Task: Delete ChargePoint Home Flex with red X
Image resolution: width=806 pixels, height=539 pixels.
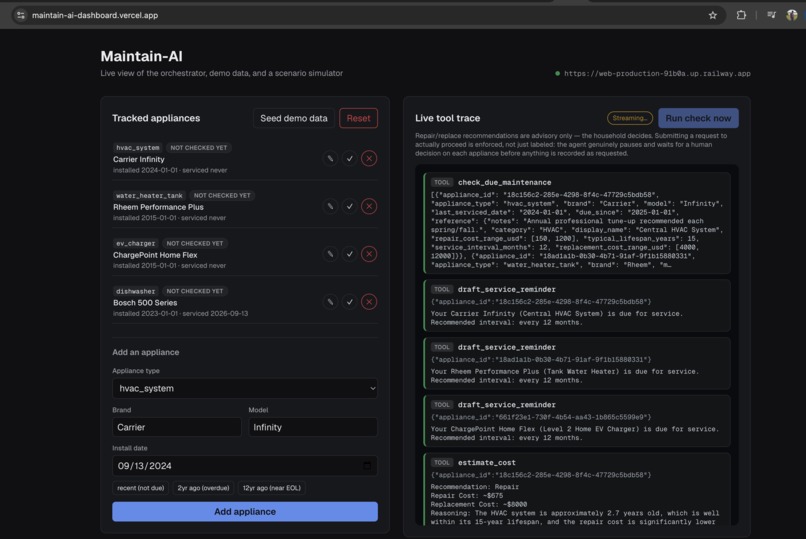Action: pos(369,254)
